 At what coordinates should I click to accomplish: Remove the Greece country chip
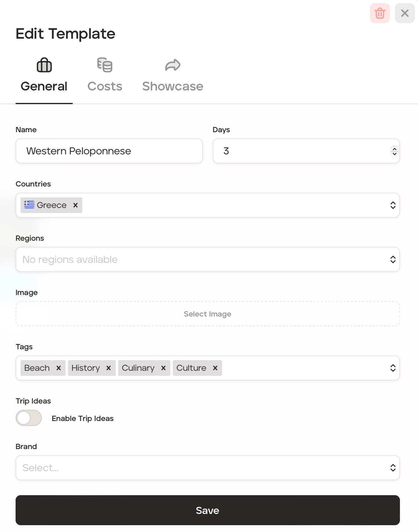75,205
